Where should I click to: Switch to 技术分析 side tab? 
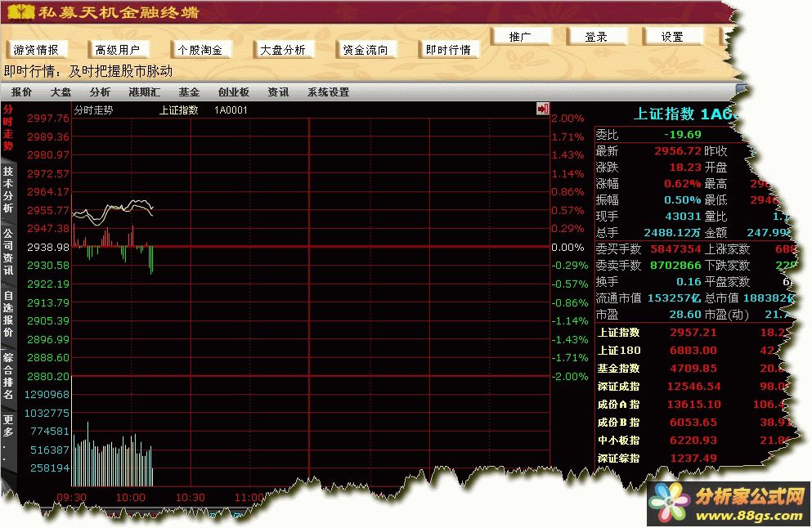pyautogui.click(x=7, y=190)
